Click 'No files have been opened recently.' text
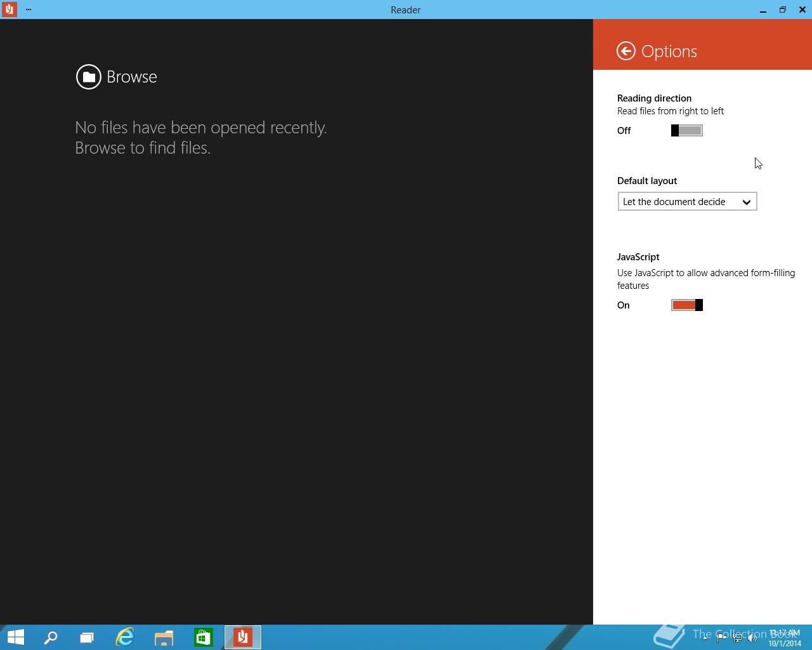The image size is (812, 650). pyautogui.click(x=201, y=128)
